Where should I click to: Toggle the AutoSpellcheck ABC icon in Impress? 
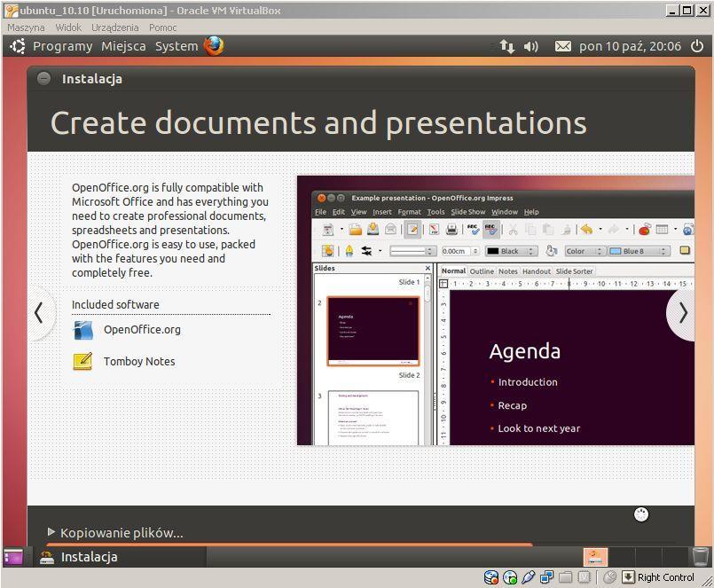click(490, 229)
